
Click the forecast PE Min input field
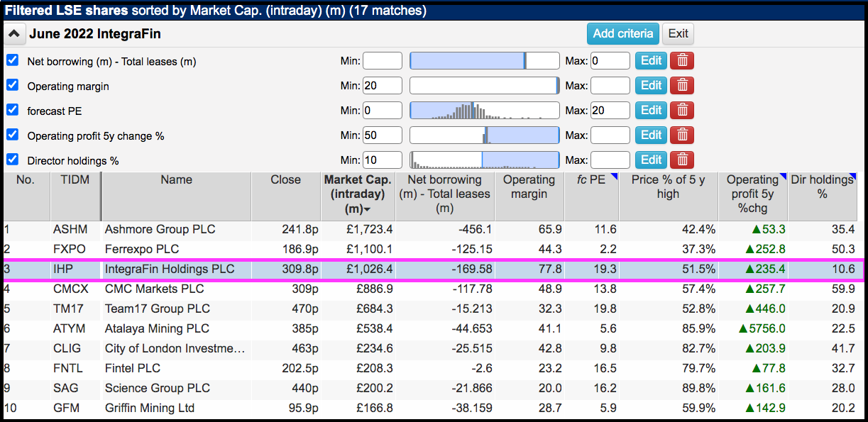pyautogui.click(x=383, y=111)
